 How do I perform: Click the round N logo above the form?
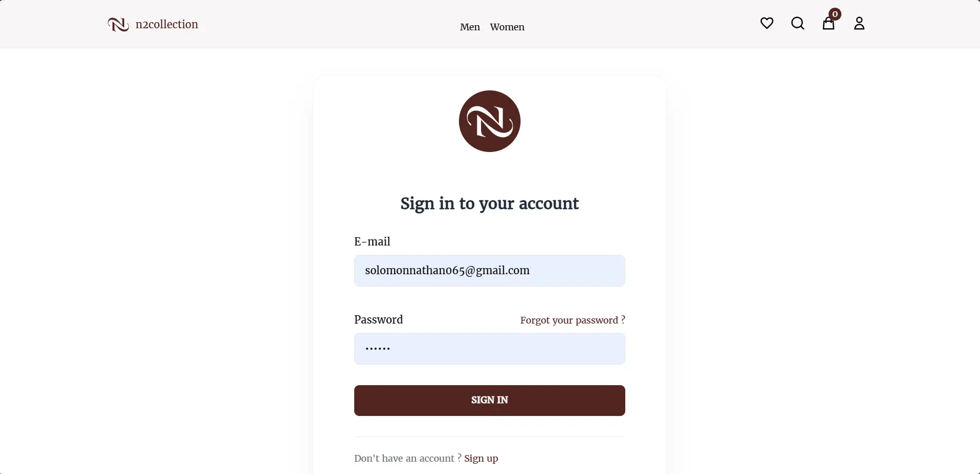(x=490, y=121)
